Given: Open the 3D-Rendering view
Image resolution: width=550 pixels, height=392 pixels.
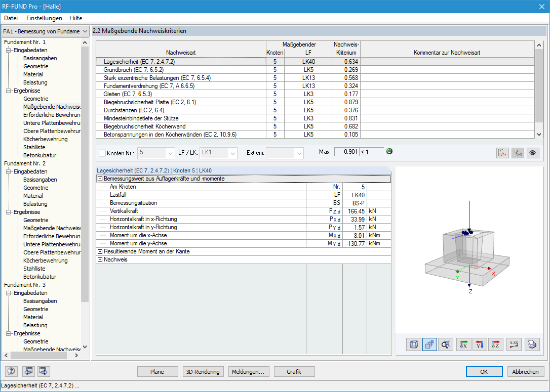Looking at the screenshot, I should pyautogui.click(x=203, y=372).
